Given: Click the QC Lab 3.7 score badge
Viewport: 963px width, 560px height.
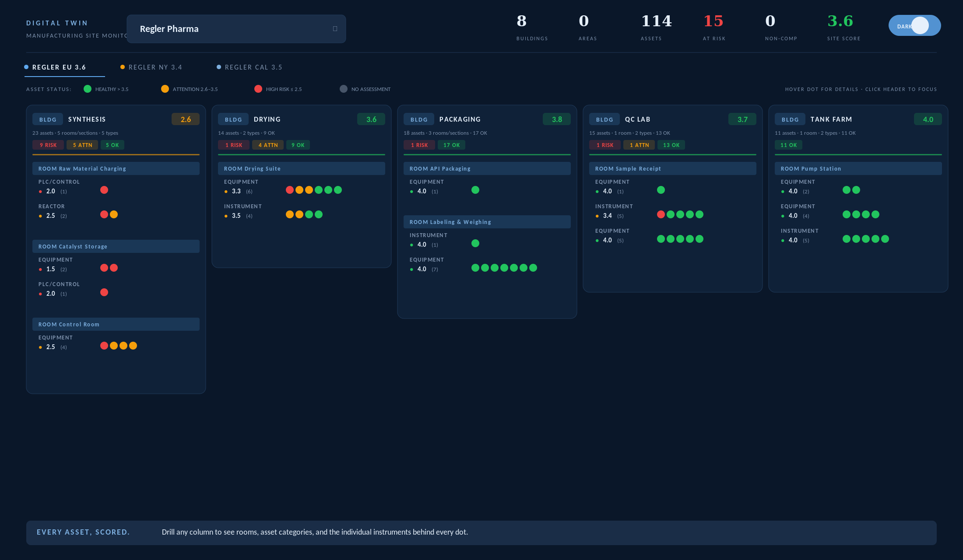Looking at the screenshot, I should click(x=742, y=119).
